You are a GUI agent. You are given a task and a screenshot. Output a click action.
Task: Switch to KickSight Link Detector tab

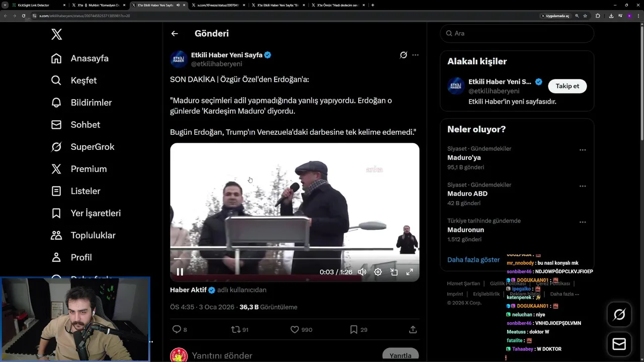pyautogui.click(x=39, y=5)
